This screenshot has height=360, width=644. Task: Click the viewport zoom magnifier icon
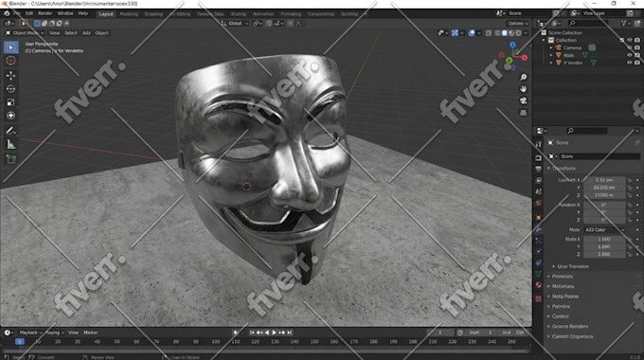click(x=523, y=78)
